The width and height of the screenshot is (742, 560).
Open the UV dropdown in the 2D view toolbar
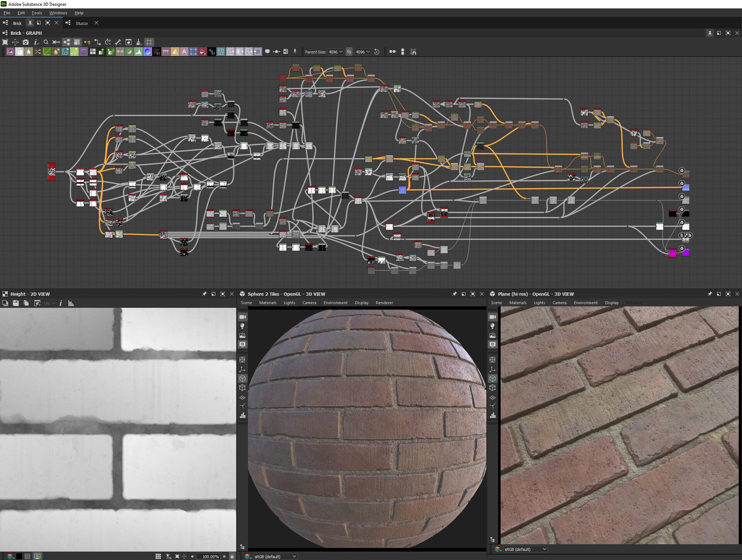[x=49, y=303]
